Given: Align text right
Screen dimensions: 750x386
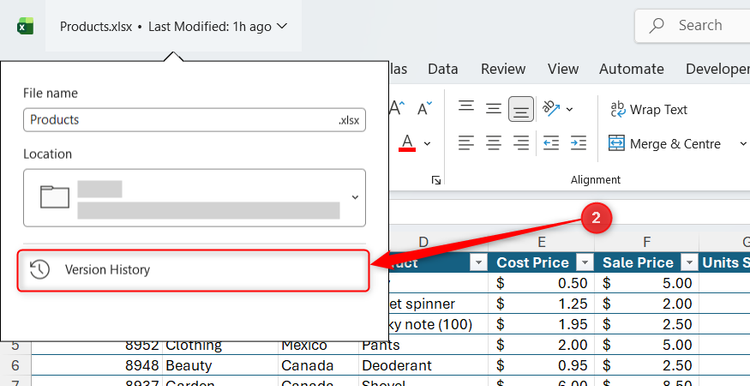Looking at the screenshot, I should click(520, 143).
